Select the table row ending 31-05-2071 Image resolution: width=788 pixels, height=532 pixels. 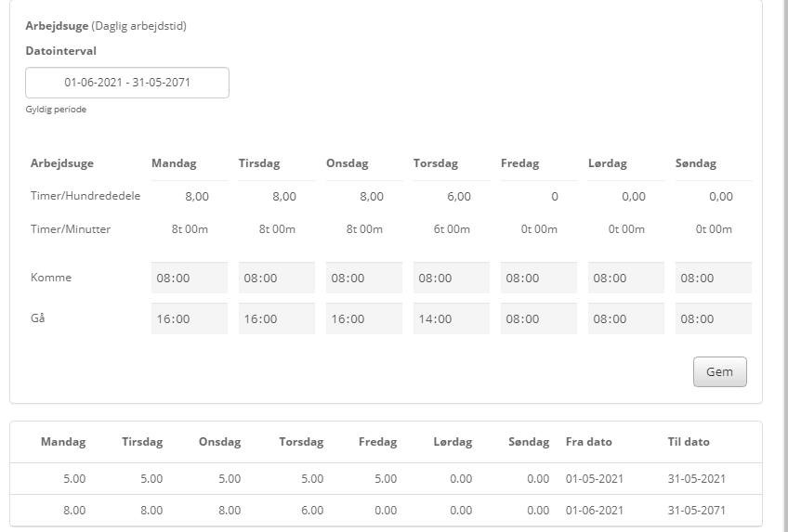click(385, 511)
